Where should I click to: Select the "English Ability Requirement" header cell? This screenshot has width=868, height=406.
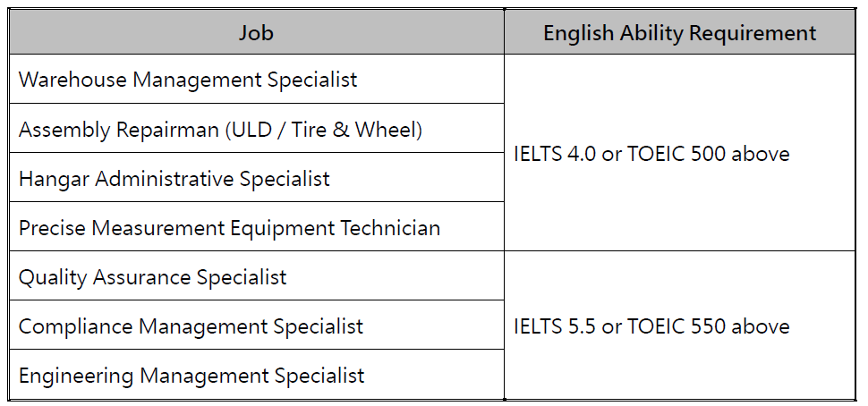click(x=679, y=34)
